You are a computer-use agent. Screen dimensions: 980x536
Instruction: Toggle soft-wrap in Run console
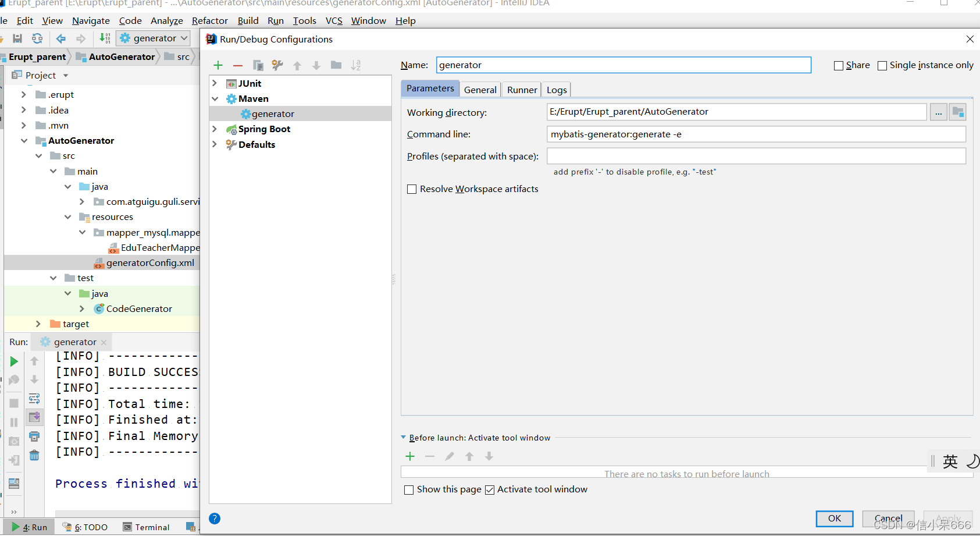point(34,398)
